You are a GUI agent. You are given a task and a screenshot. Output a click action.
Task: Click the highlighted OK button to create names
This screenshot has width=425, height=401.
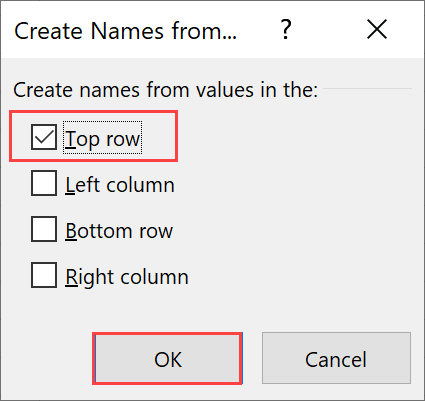[168, 359]
